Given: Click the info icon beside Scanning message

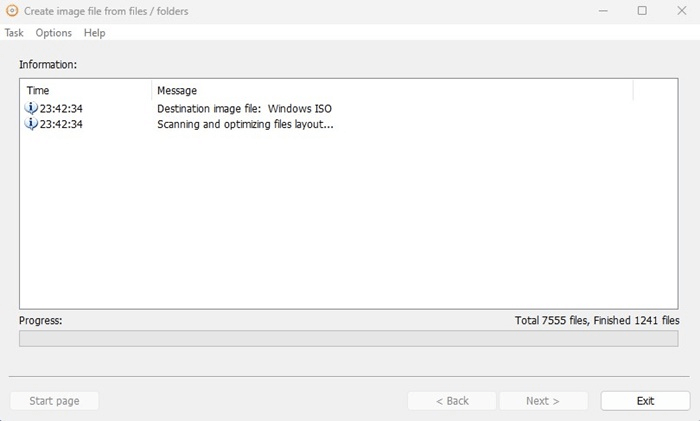Looking at the screenshot, I should pos(31,124).
